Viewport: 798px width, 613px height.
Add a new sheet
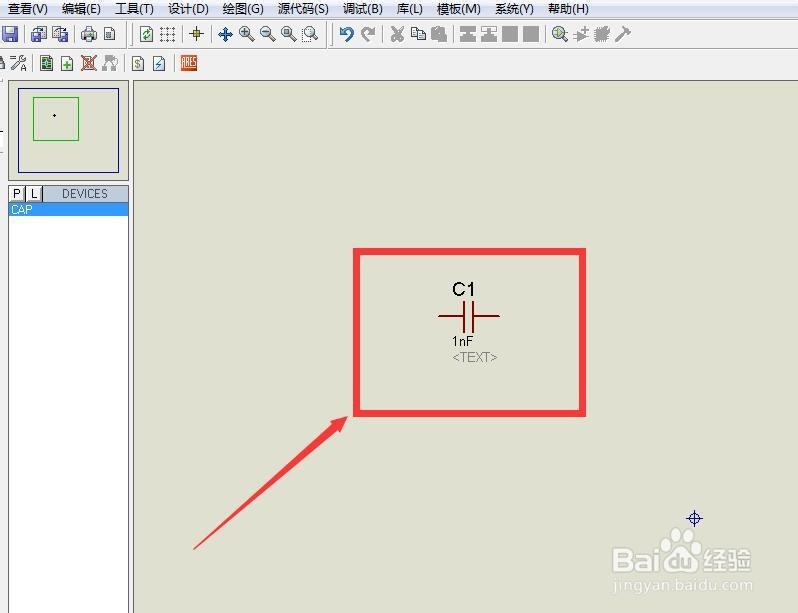coord(67,63)
